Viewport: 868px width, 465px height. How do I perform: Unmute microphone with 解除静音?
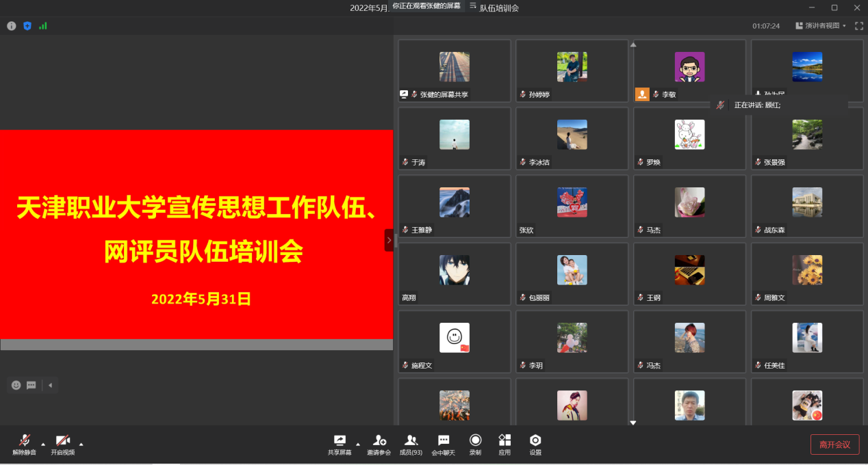pyautogui.click(x=25, y=444)
